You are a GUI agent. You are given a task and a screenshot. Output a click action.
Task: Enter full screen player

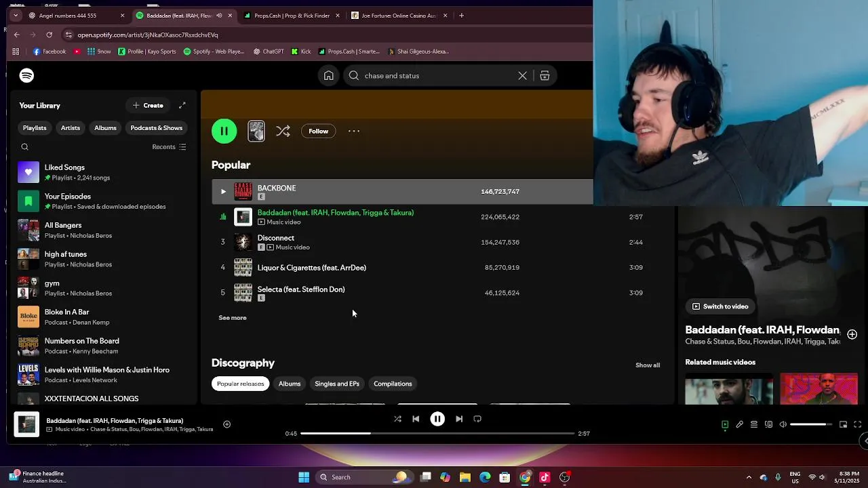(858, 425)
